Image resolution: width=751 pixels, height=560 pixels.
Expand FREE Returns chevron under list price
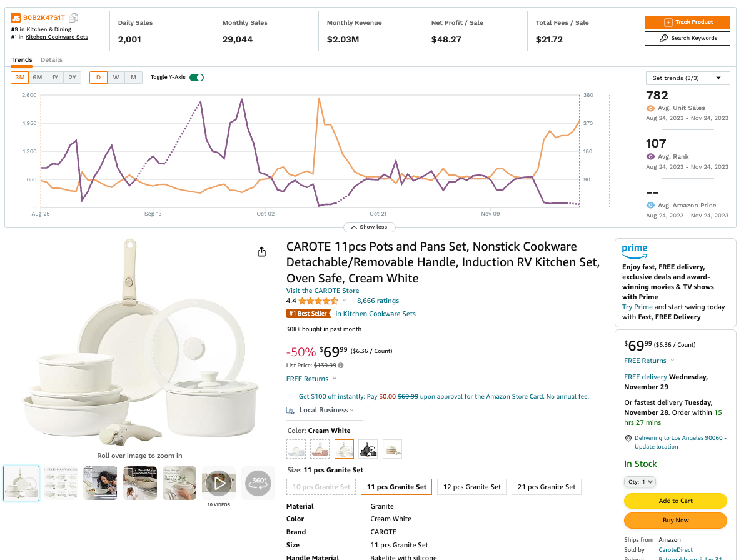335,379
